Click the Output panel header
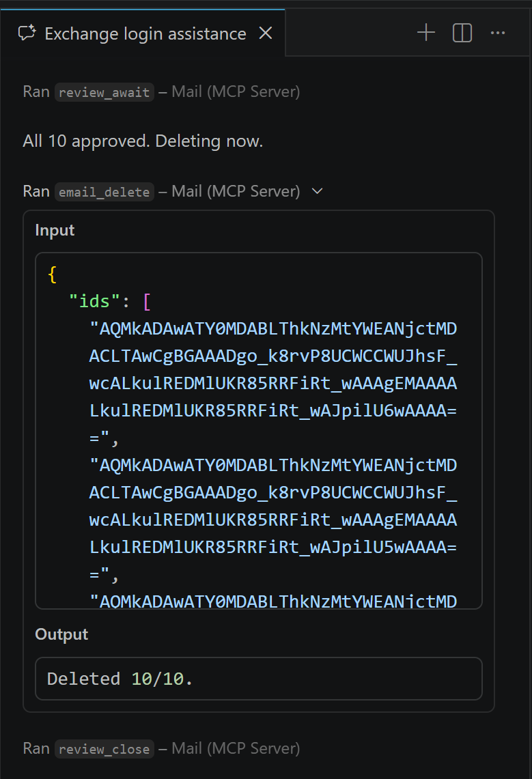Viewport: 532px width, 779px height. pos(61,634)
